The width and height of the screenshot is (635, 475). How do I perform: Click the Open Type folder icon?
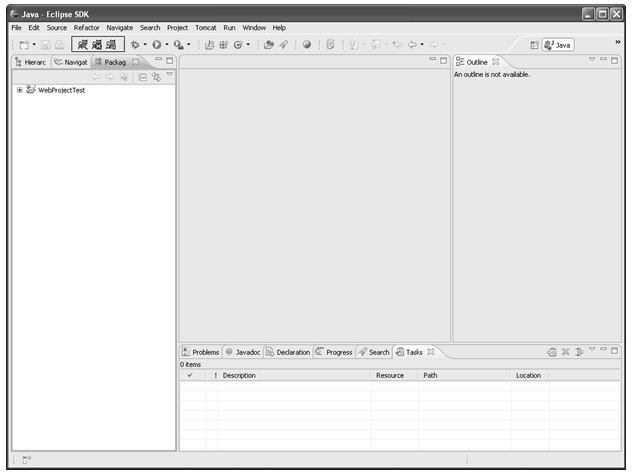(268, 45)
